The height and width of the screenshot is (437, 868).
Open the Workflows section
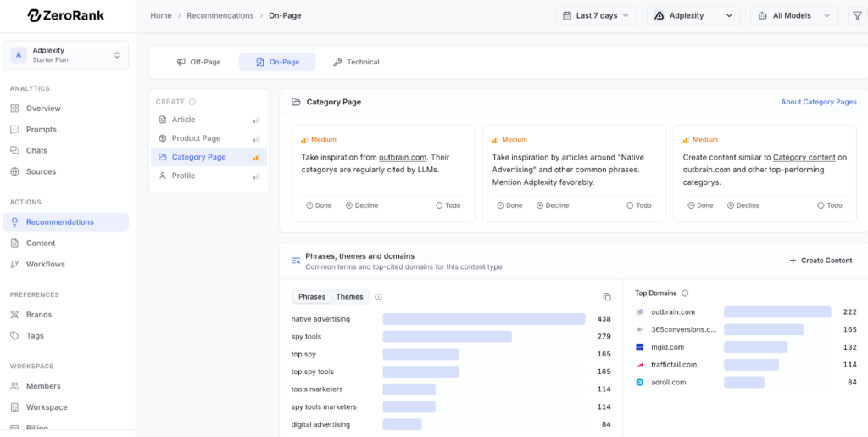(45, 264)
